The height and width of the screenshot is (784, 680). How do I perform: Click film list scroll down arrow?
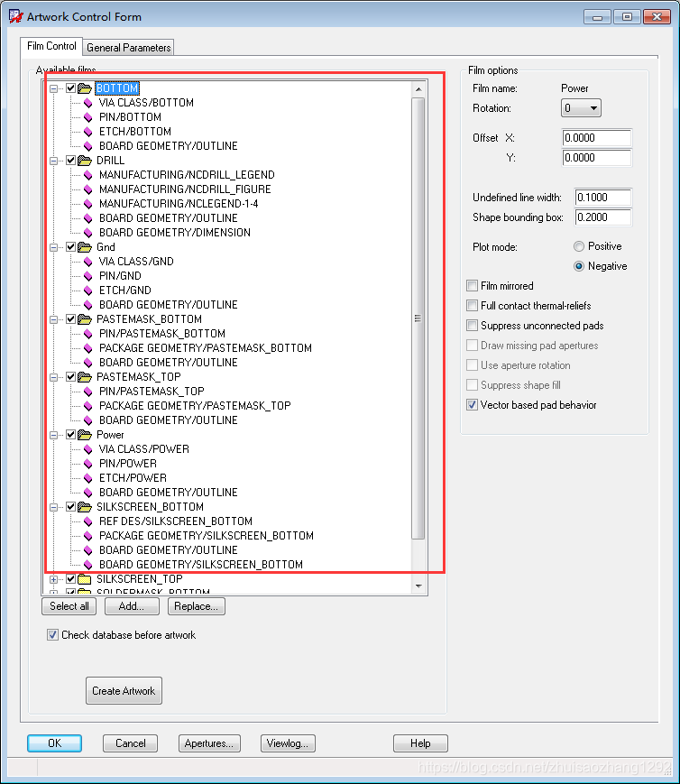(418, 586)
